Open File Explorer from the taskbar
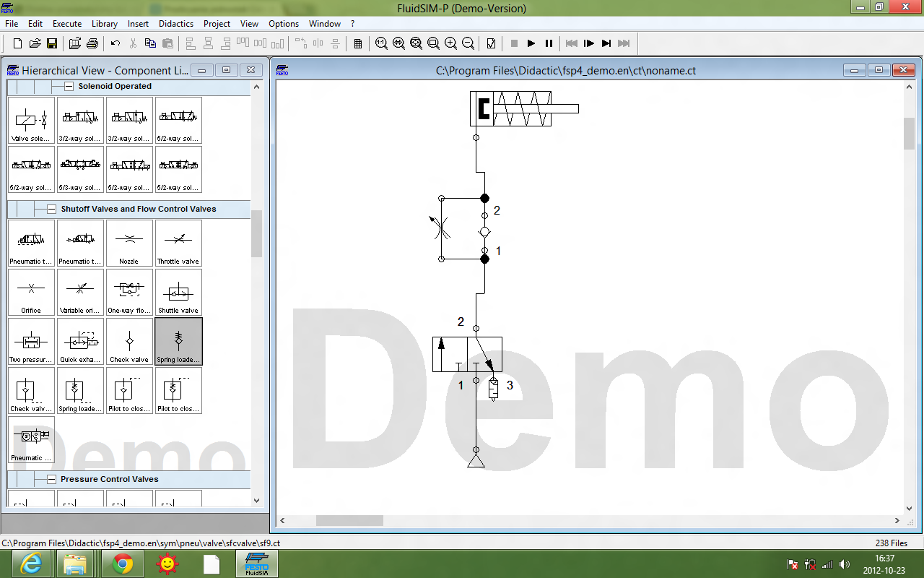Image resolution: width=924 pixels, height=578 pixels. [x=75, y=564]
